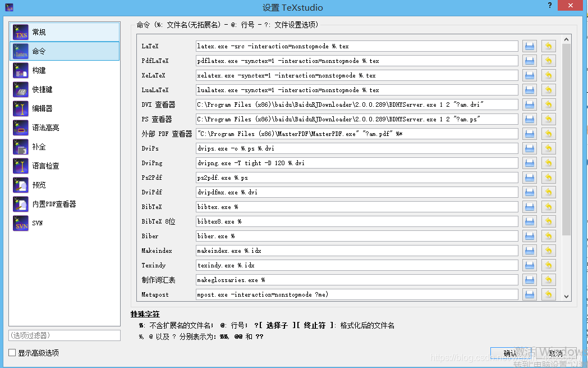588x368 pixels.
Task: Edit the Biber command field
Action: click(x=357, y=236)
